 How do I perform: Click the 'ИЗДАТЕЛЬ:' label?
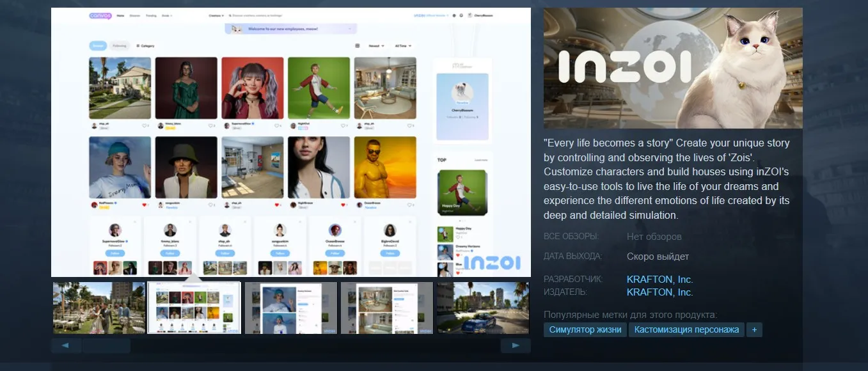565,292
